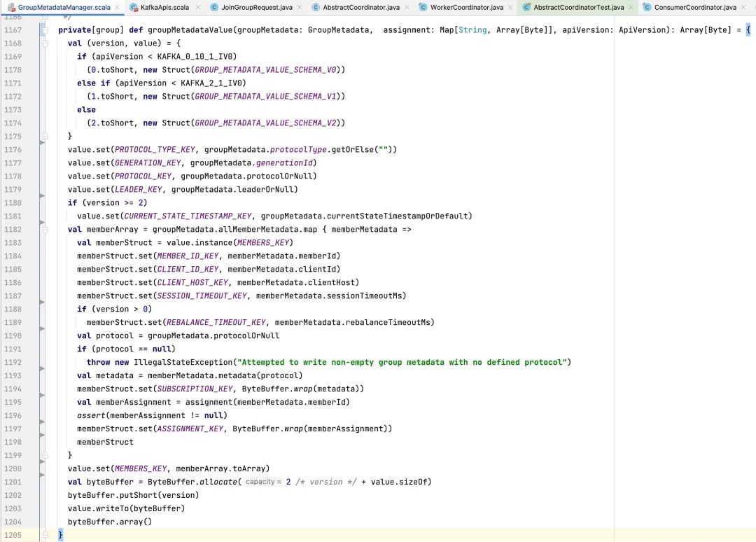Click the class icon on AbstractCoordinatorTest.java tab
This screenshot has width=756, height=542.
pos(526,7)
